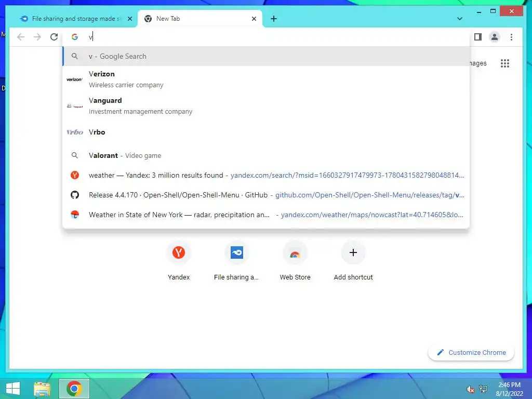
Task: Go back with the back arrow
Action: (21, 37)
